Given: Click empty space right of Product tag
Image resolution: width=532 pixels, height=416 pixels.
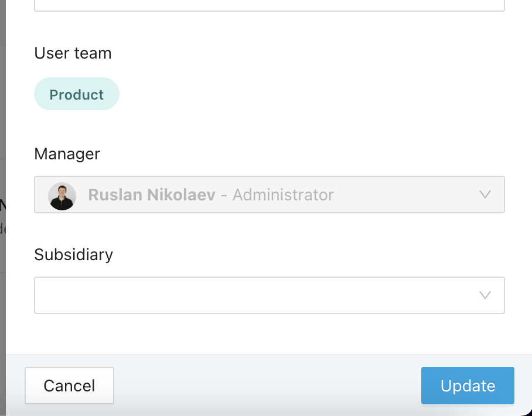Looking at the screenshot, I should pos(305,94).
